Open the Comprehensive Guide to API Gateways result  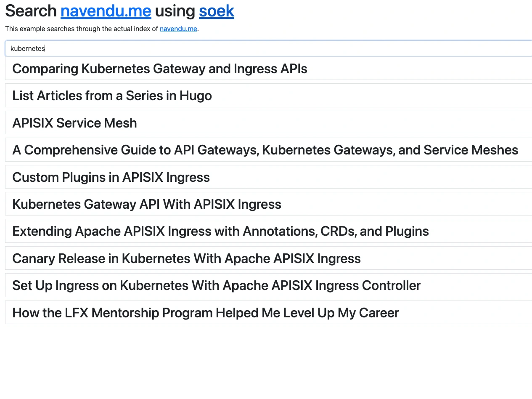click(x=268, y=150)
